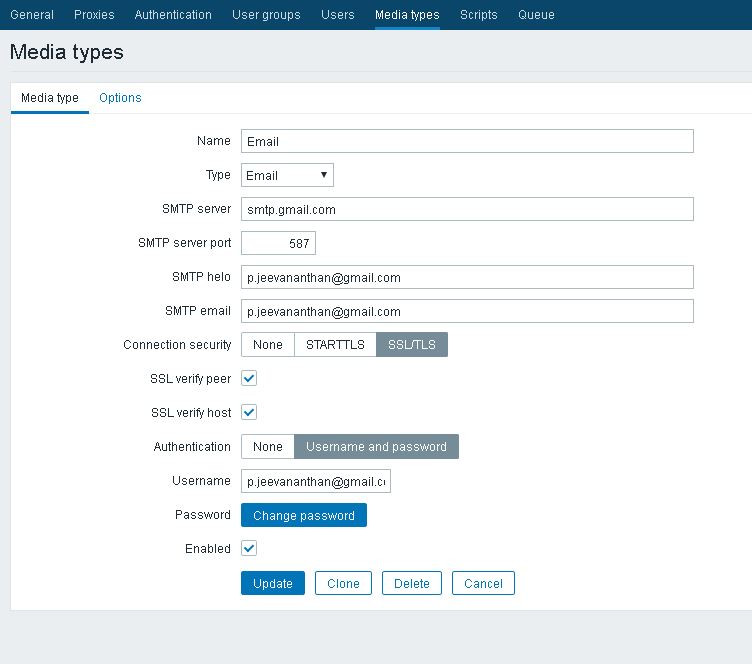Open the User groups section

point(266,15)
